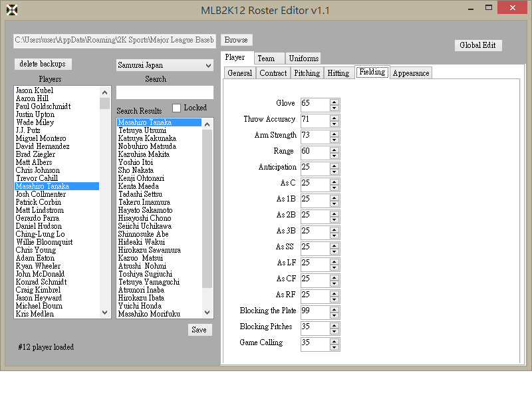Open the Contract sub-tab
Image resolution: width=532 pixels, height=399 pixels.
click(273, 73)
